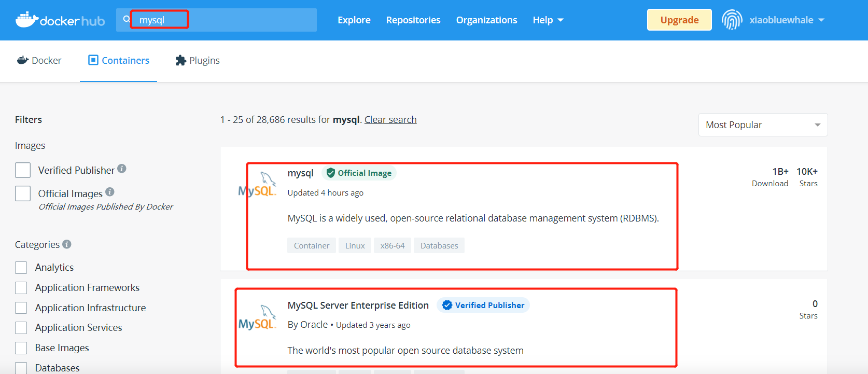Click the info icon beside Official Images
868x374 pixels.
coord(110,192)
